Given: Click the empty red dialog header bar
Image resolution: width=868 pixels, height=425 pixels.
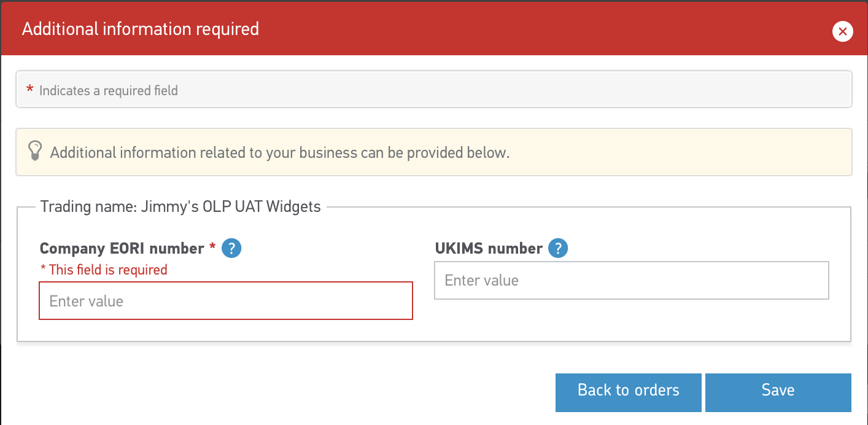Looking at the screenshot, I should [x=522, y=29].
